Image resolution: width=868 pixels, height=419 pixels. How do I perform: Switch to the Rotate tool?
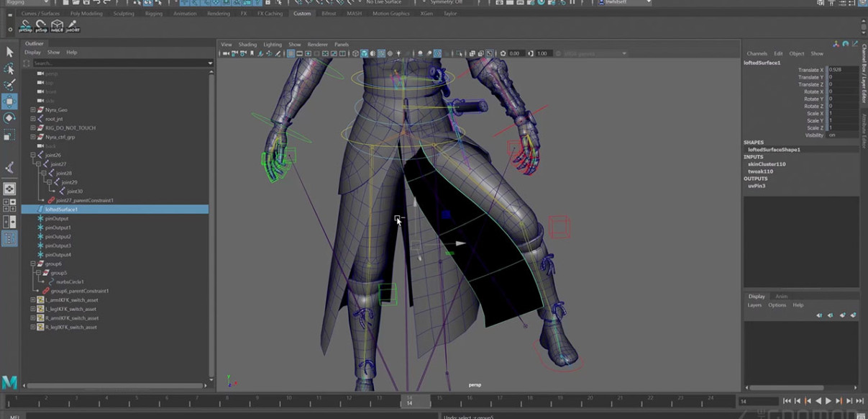coord(9,118)
